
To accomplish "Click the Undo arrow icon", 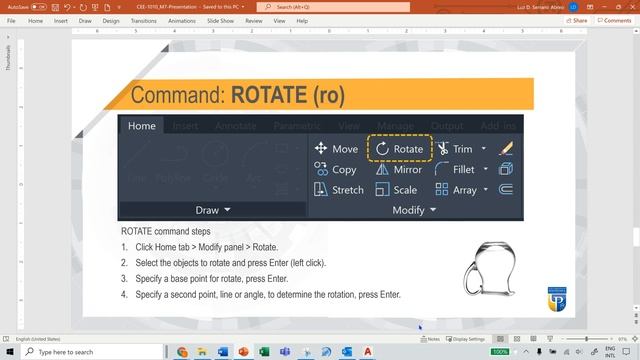I will [x=67, y=7].
